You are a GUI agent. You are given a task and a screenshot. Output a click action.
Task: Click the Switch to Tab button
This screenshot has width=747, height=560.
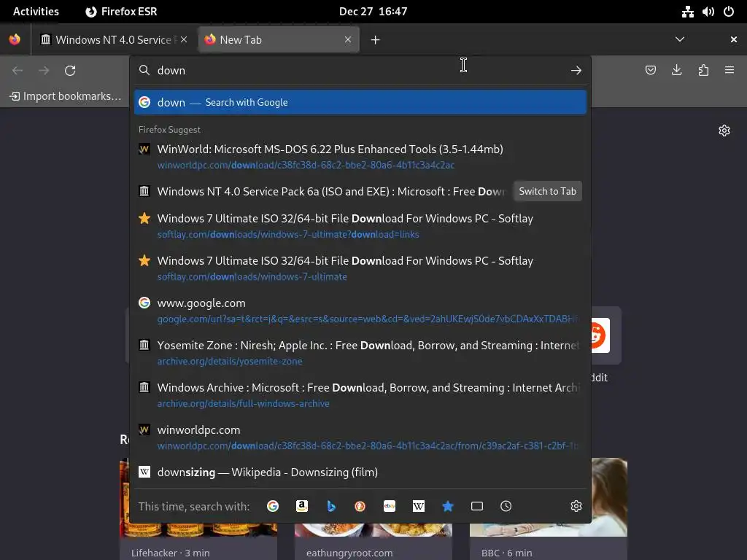click(x=547, y=192)
